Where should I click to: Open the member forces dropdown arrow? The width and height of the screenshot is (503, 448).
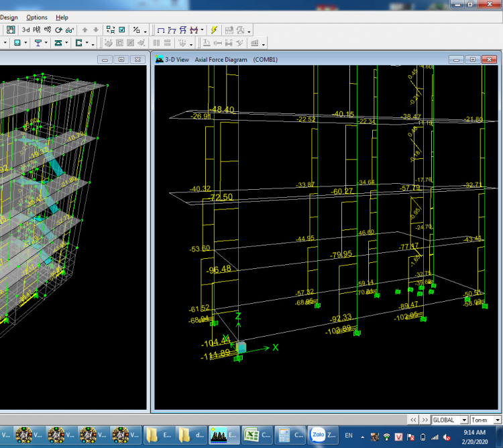tap(202, 30)
